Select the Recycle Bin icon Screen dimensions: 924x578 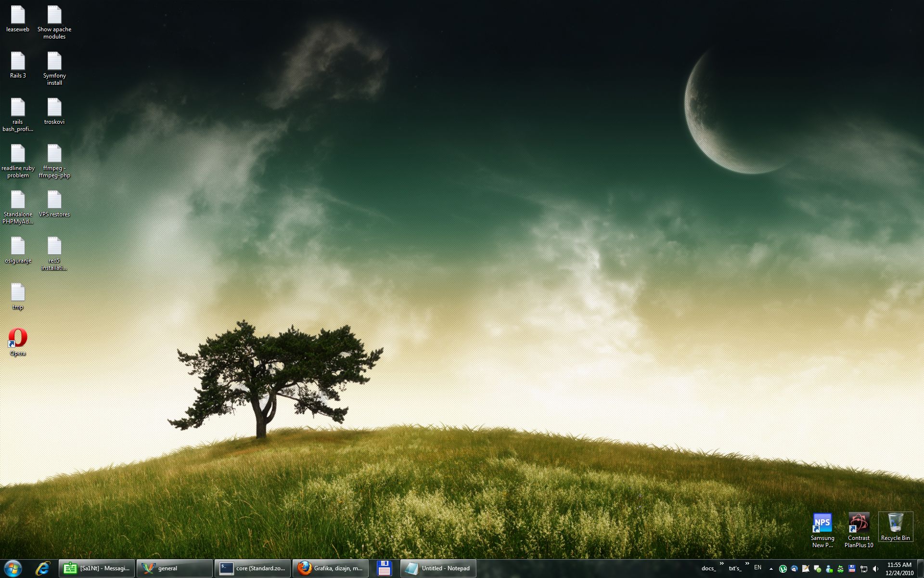click(x=895, y=527)
